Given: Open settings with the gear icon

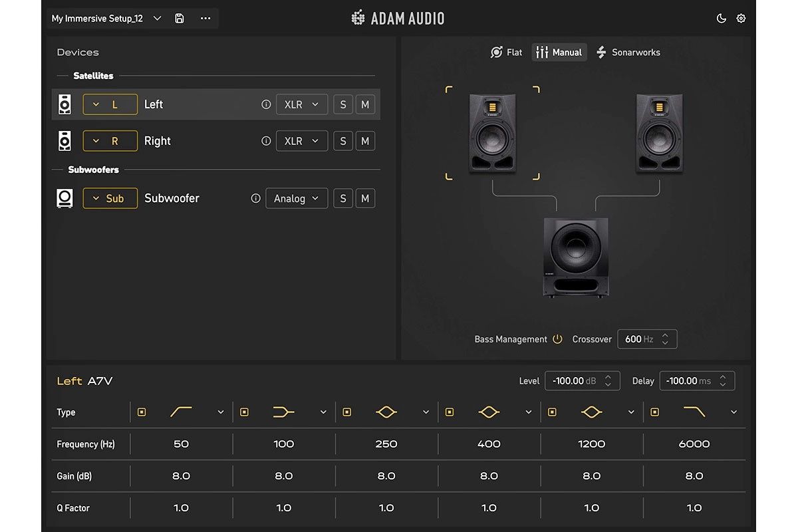Looking at the screenshot, I should click(x=741, y=19).
